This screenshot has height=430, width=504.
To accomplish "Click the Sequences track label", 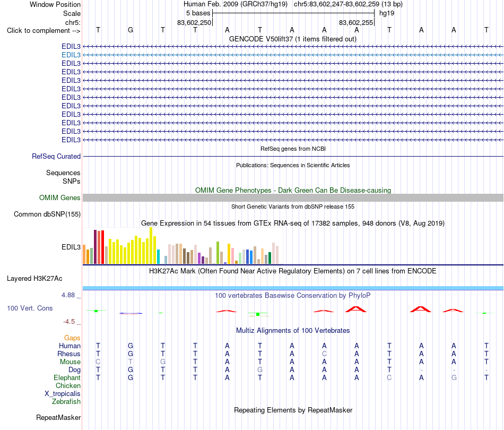I will coord(63,173).
